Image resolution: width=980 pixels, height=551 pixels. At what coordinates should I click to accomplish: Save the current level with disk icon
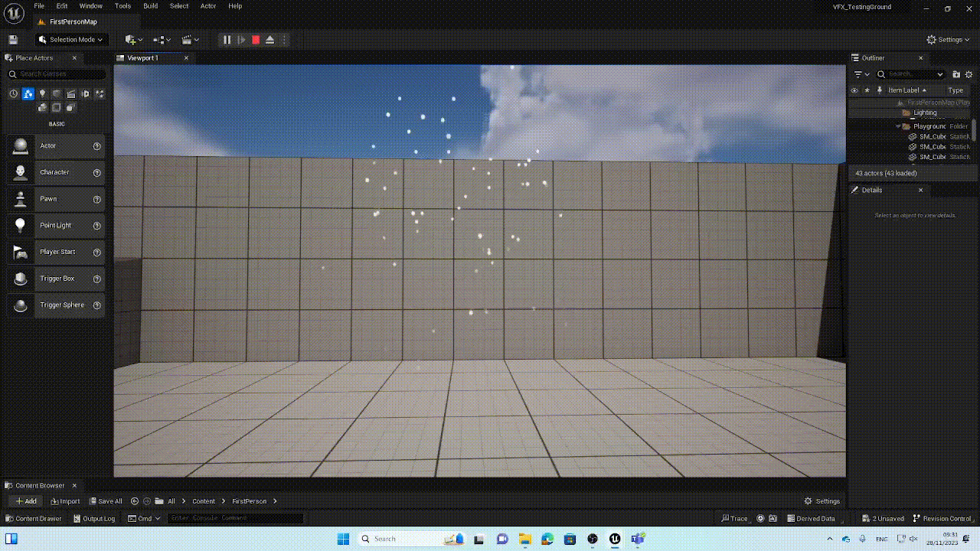coord(13,40)
